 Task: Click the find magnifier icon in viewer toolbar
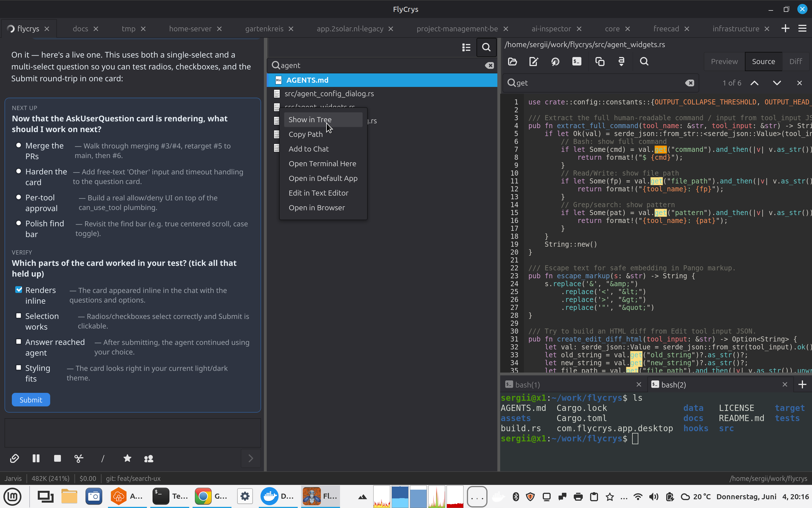tap(644, 62)
